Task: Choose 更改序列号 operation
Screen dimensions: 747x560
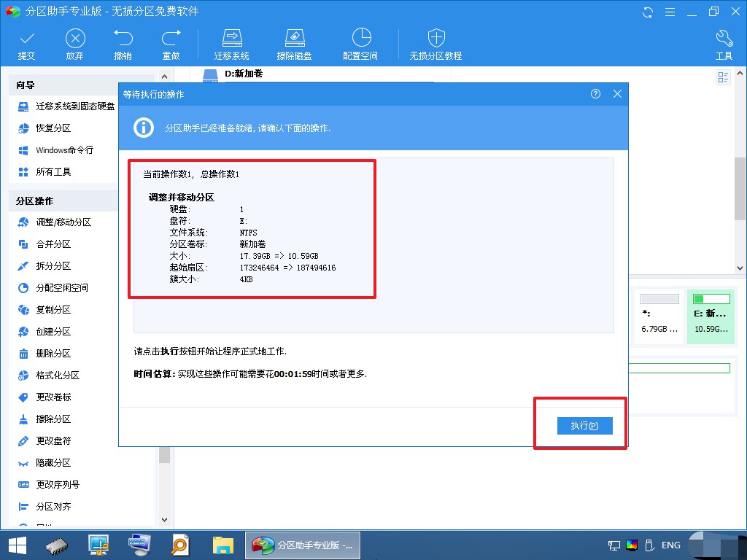Action: point(49,485)
